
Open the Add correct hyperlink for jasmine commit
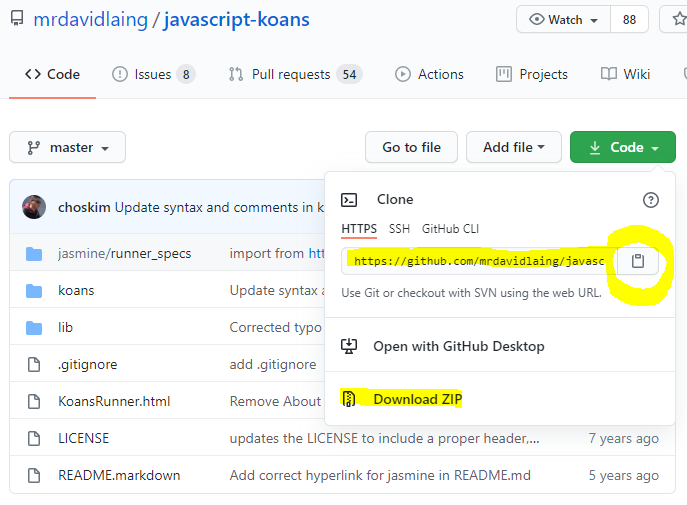tap(380, 475)
